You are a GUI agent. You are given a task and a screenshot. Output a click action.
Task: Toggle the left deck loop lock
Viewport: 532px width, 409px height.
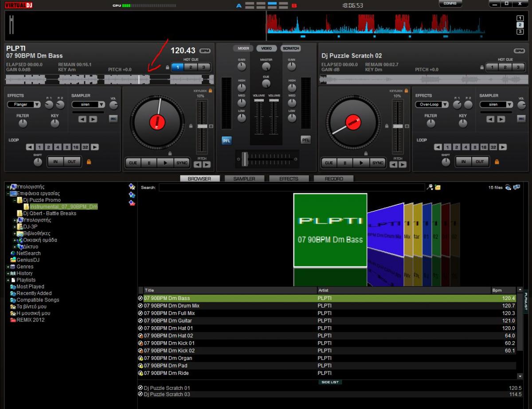pos(89,162)
